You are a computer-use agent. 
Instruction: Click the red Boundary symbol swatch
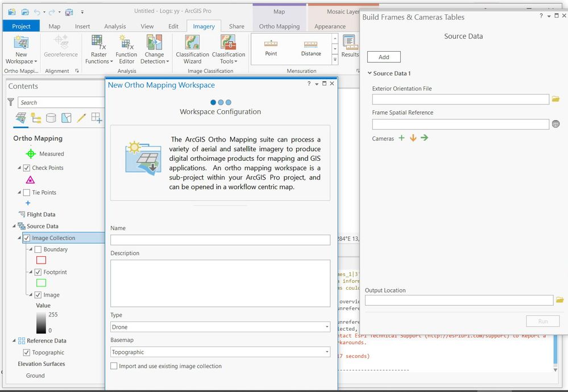[x=42, y=260]
